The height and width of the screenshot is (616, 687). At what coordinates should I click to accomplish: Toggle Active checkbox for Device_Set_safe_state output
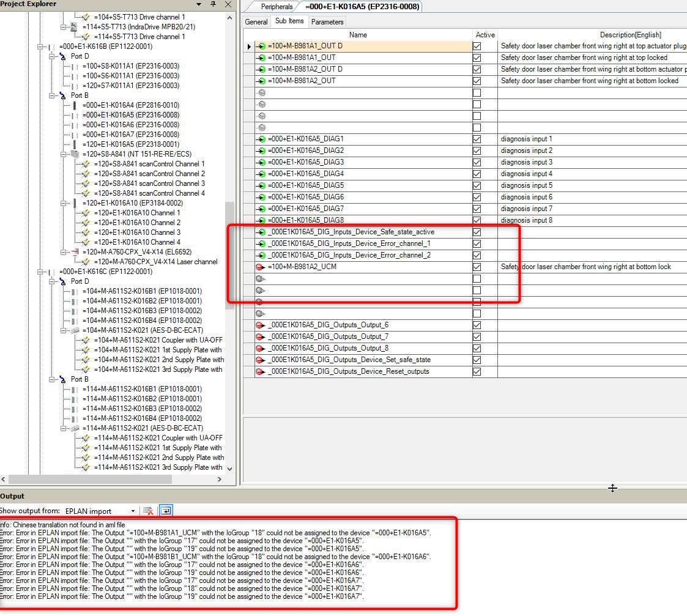(x=477, y=360)
